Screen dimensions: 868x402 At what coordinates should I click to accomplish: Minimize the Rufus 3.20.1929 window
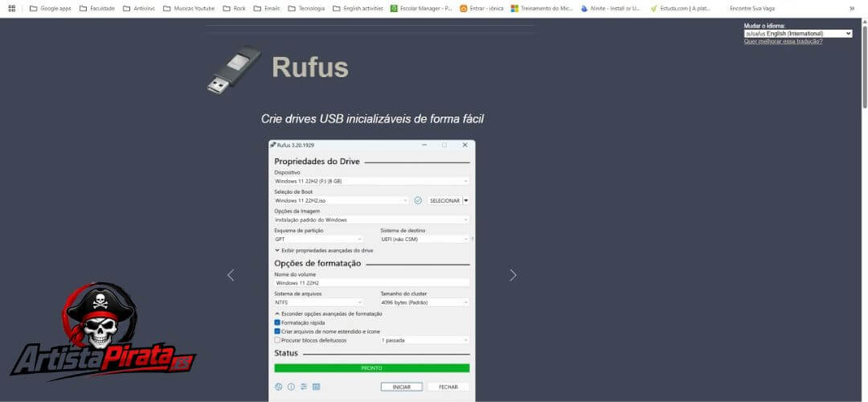[424, 145]
